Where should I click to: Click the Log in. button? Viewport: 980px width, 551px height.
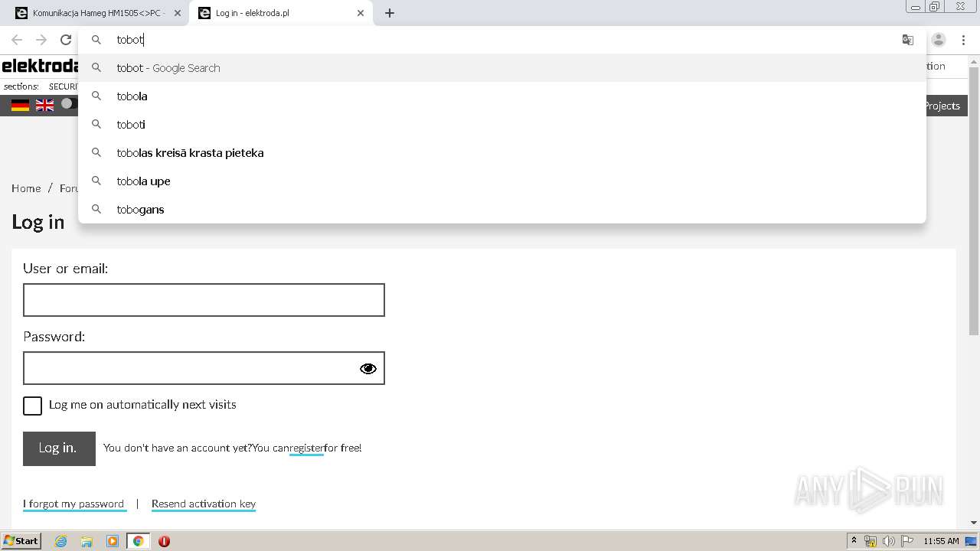[59, 448]
